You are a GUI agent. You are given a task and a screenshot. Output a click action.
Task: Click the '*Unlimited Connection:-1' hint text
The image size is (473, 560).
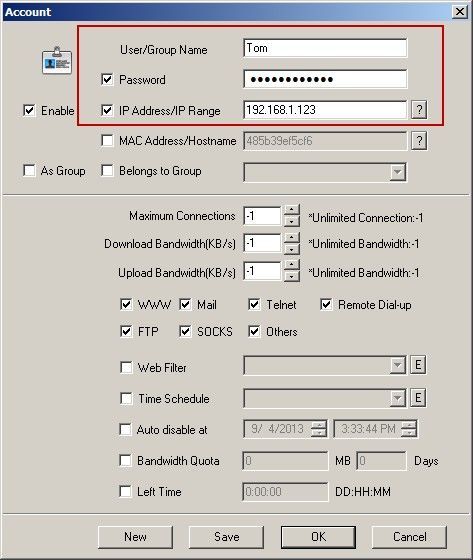pos(366,218)
